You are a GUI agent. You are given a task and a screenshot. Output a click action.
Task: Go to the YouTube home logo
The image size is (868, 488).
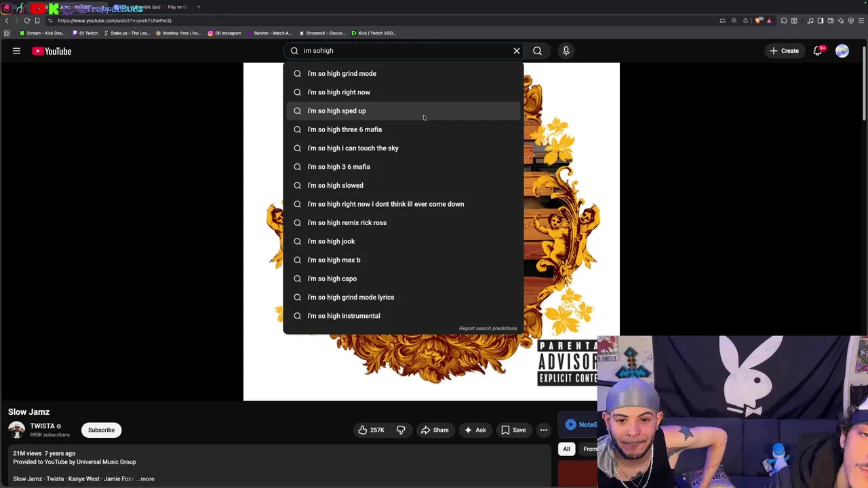(52, 51)
